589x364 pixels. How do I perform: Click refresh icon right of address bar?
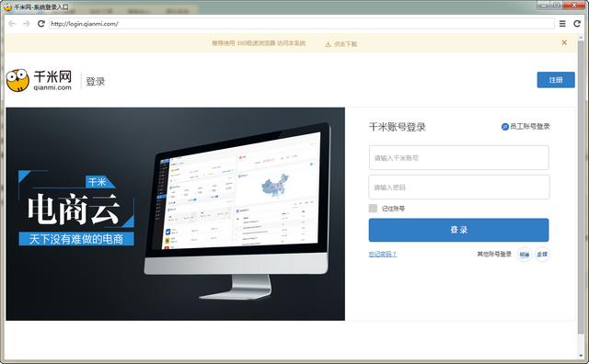click(577, 24)
